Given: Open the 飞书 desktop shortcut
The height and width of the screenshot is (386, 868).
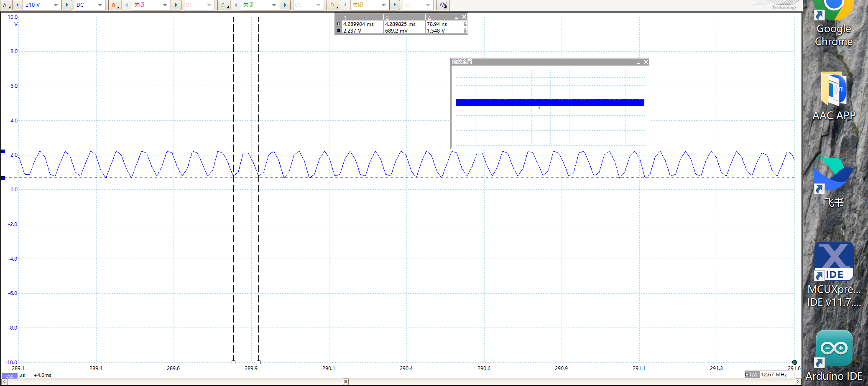Looking at the screenshot, I should coord(834,183).
